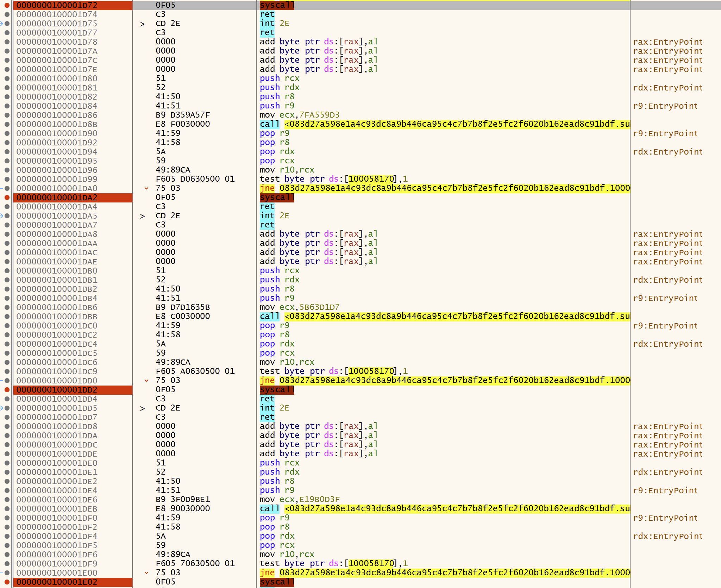
Task: Click test byte ptr instruction at 1D99
Action: click(334, 179)
